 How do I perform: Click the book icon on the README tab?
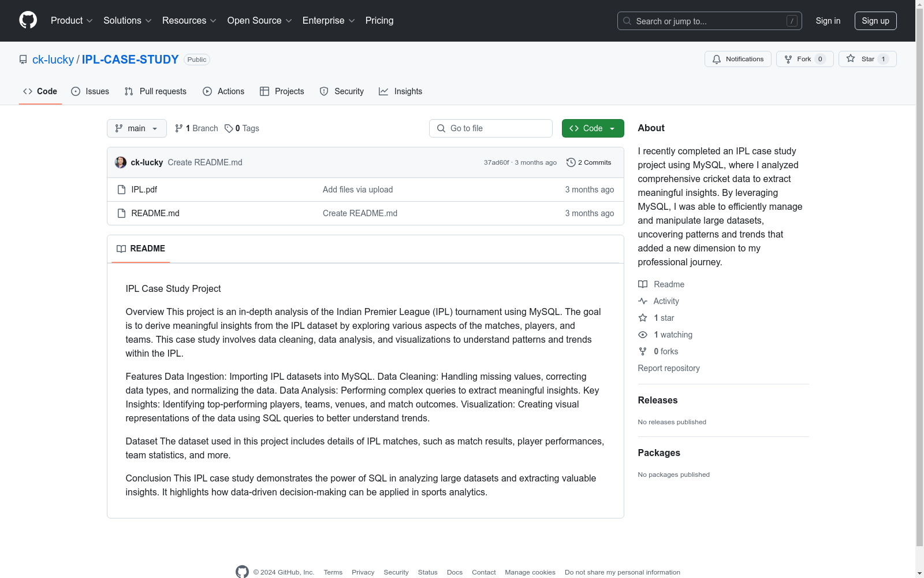tap(121, 249)
